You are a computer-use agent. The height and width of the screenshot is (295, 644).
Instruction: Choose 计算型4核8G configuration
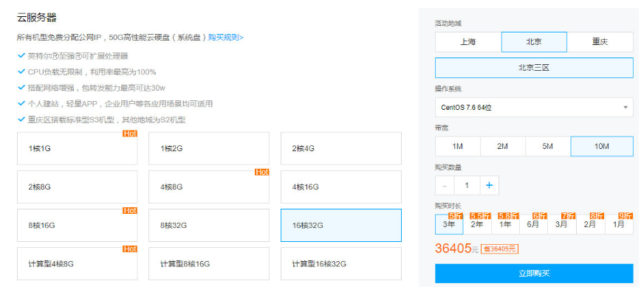tap(78, 264)
